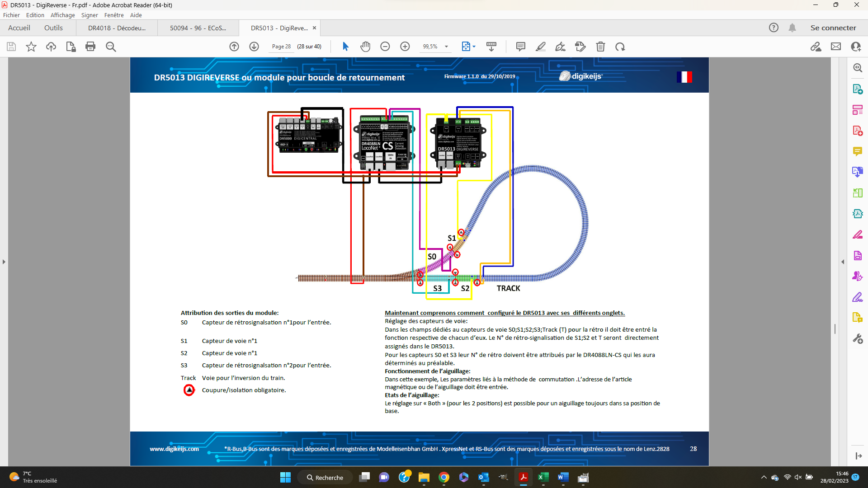
Task: Open the Edition menu
Action: click(35, 15)
